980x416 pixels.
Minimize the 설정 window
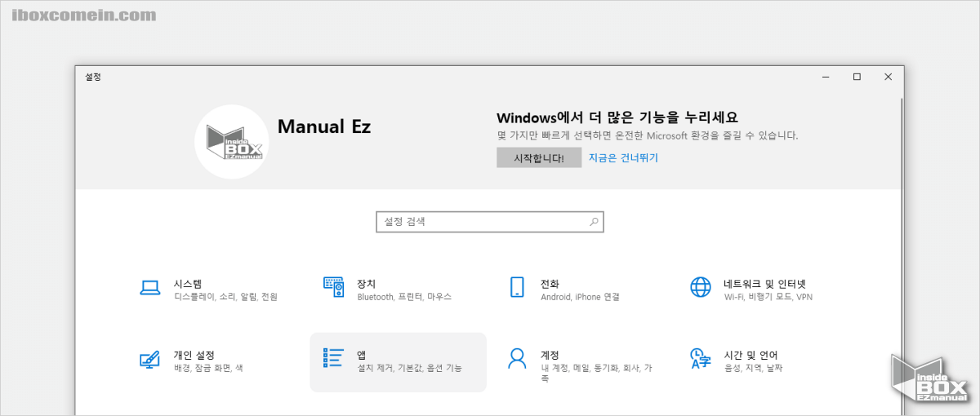click(826, 77)
